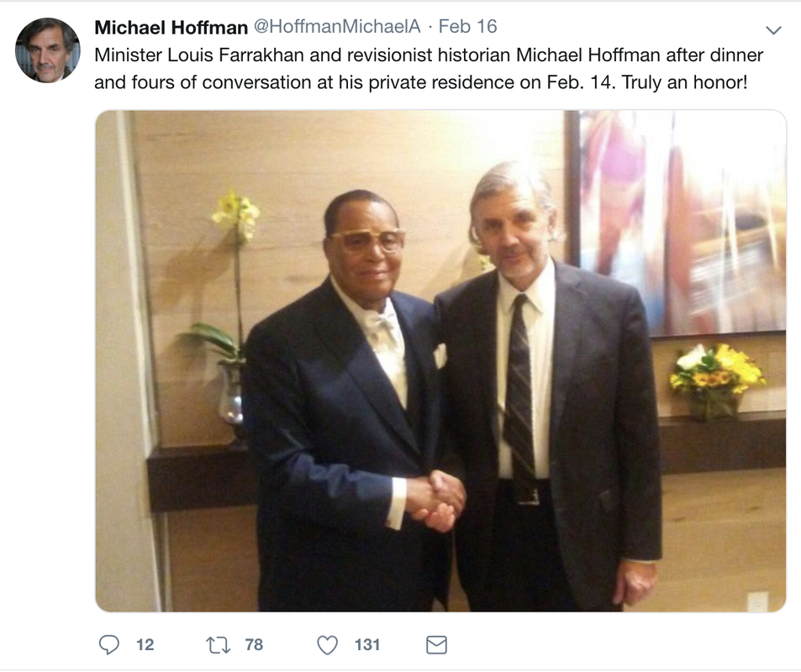Click the @HoffmanMichaelA handle
Screen dimensions: 801x672
[x=336, y=27]
